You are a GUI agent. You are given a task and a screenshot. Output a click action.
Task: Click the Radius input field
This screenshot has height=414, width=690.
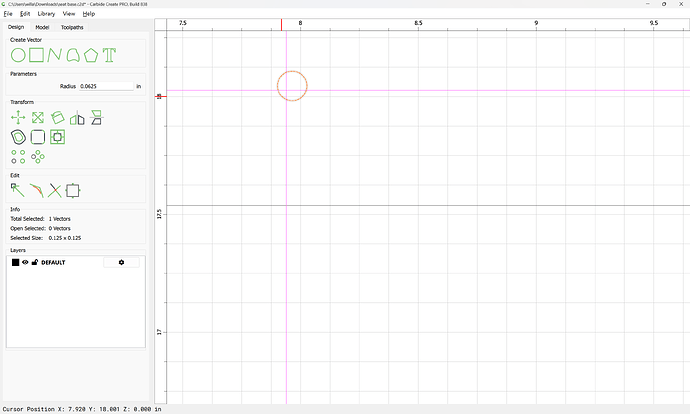[x=106, y=86]
